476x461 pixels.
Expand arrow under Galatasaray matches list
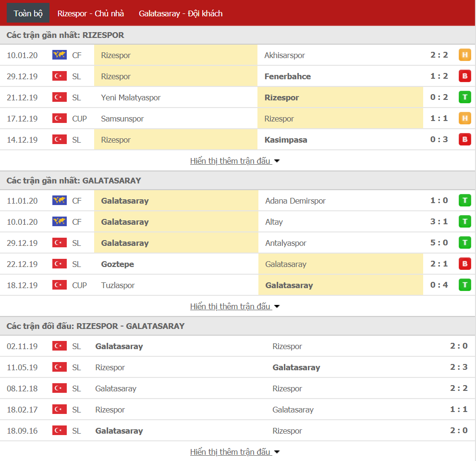click(277, 306)
